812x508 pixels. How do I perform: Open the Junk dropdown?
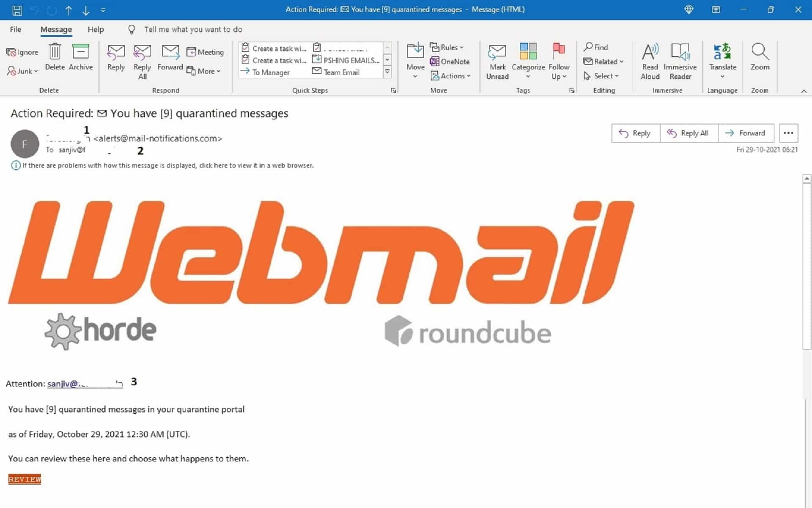22,71
